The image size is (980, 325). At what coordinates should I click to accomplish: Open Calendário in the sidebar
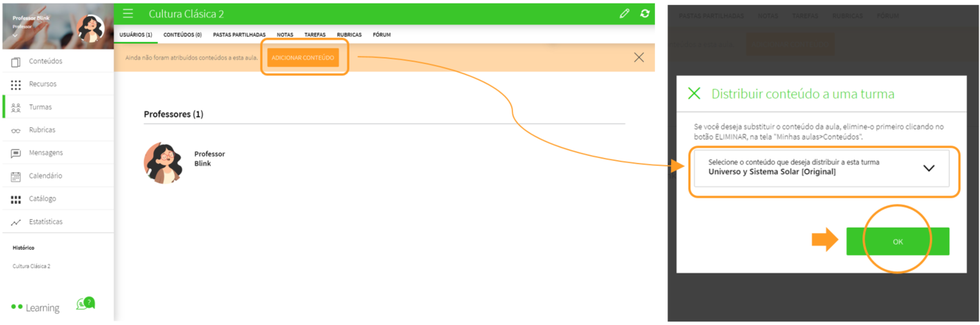pyautogui.click(x=45, y=176)
